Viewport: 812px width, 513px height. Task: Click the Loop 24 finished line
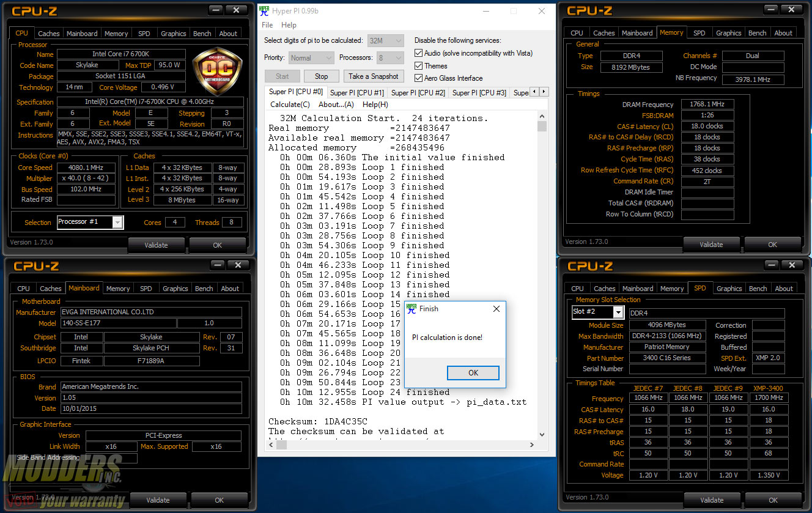365,392
